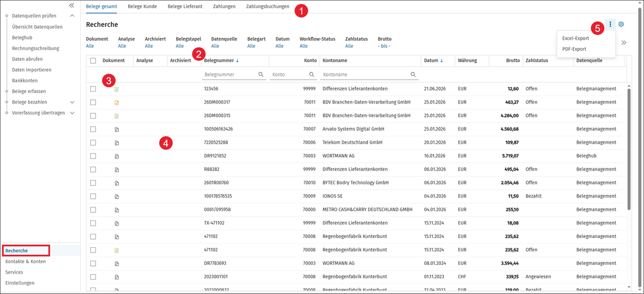The image size is (644, 294).
Task: Click search magnifier in Kontoname filter
Action: pyautogui.click(x=413, y=75)
